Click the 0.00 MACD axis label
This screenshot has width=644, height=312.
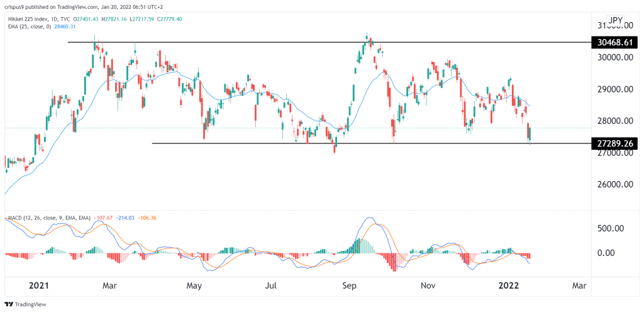[x=606, y=253]
